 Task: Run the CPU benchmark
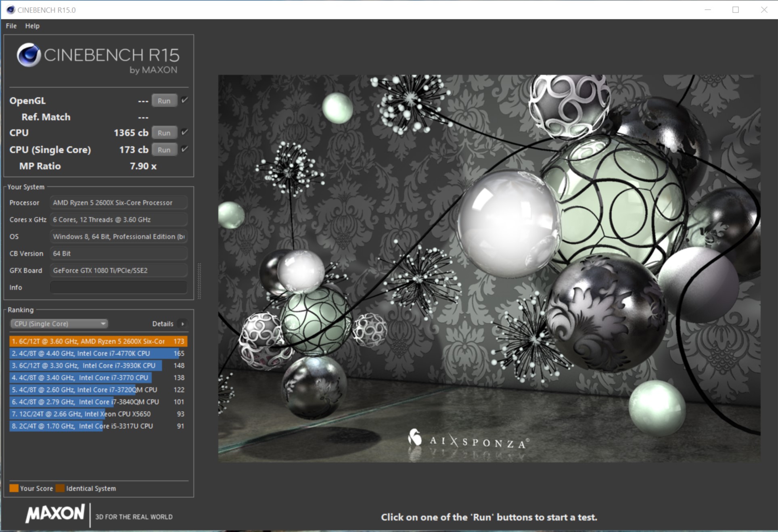(164, 133)
